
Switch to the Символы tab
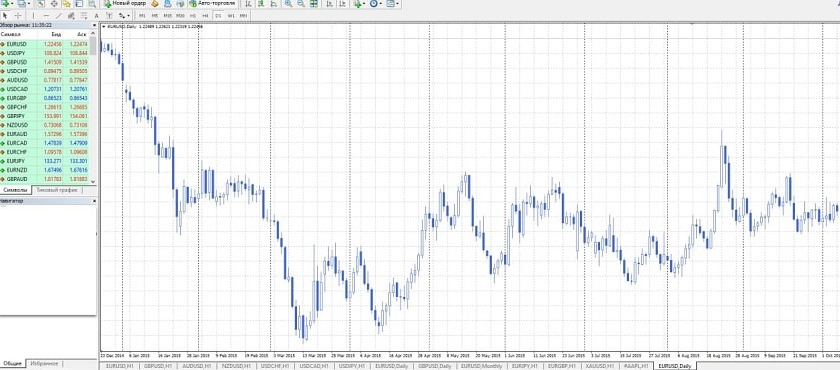[x=15, y=190]
